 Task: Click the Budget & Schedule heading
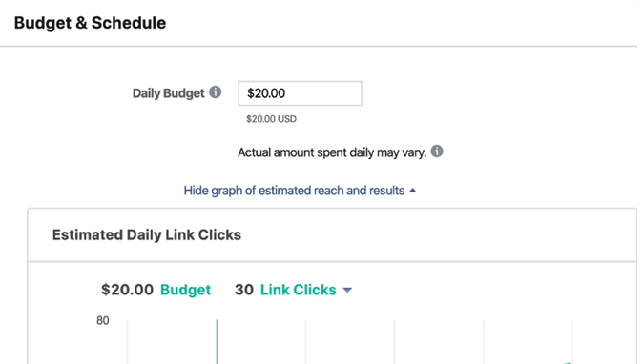[x=91, y=23]
